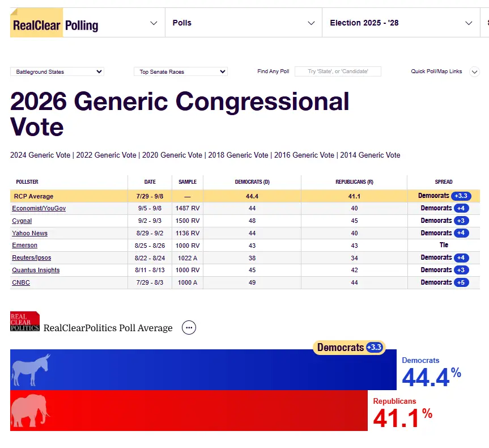
Task: Click the RealClearPolitics red logo badge
Action: coord(25,322)
